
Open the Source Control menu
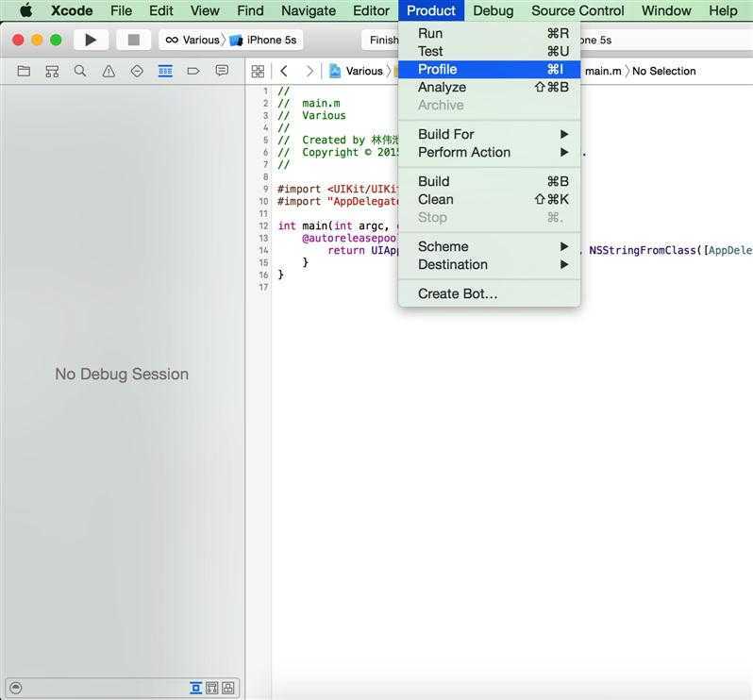coord(577,10)
